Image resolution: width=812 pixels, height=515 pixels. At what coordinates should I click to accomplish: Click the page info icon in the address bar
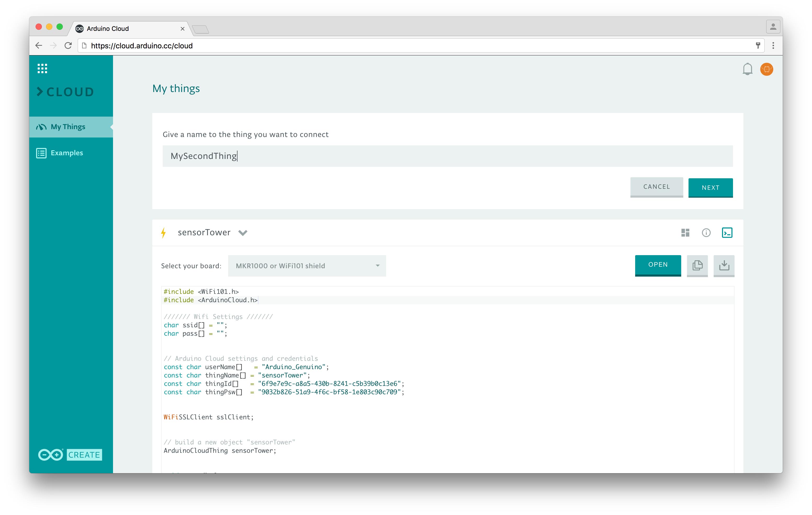click(84, 45)
